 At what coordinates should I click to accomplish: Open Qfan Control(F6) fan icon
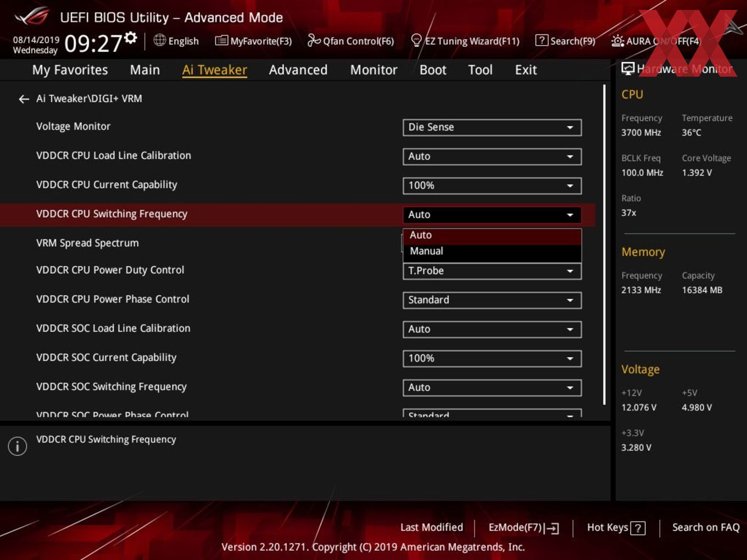point(314,40)
